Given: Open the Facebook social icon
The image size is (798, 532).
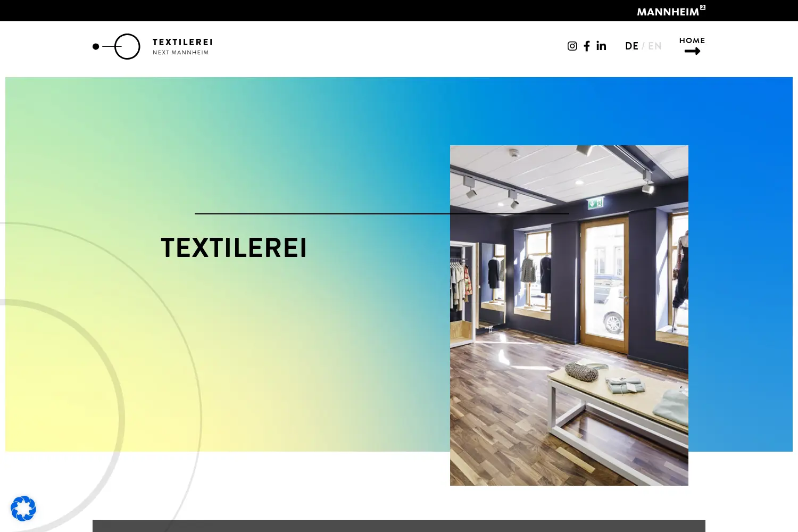Looking at the screenshot, I should coord(587,46).
